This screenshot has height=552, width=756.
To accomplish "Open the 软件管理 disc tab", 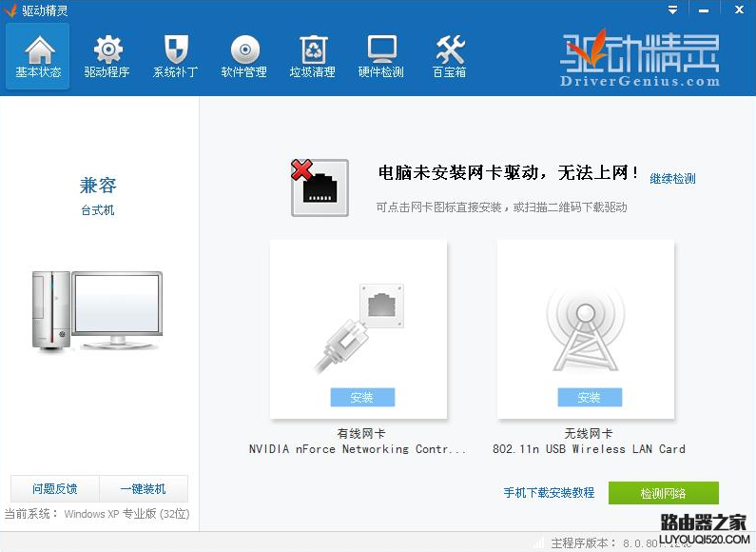I will point(244,56).
